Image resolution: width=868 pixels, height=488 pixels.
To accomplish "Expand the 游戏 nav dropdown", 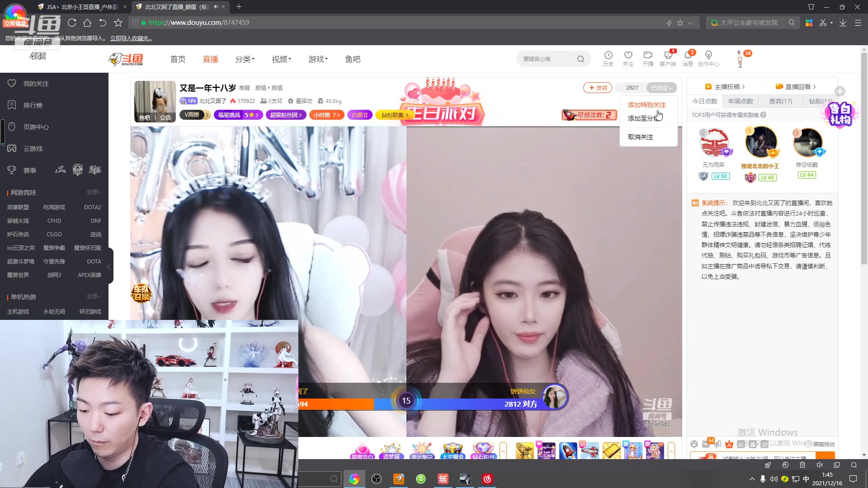I will click(318, 59).
